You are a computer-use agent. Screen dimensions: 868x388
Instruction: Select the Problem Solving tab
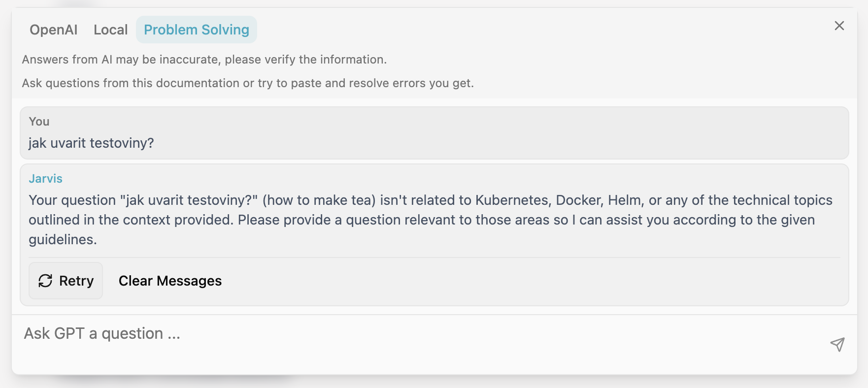click(x=197, y=30)
